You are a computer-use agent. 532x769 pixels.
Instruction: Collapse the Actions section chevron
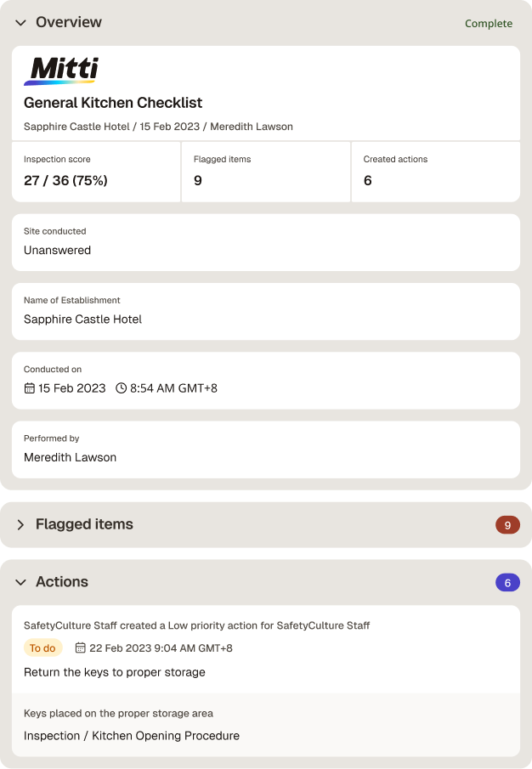pyautogui.click(x=20, y=582)
